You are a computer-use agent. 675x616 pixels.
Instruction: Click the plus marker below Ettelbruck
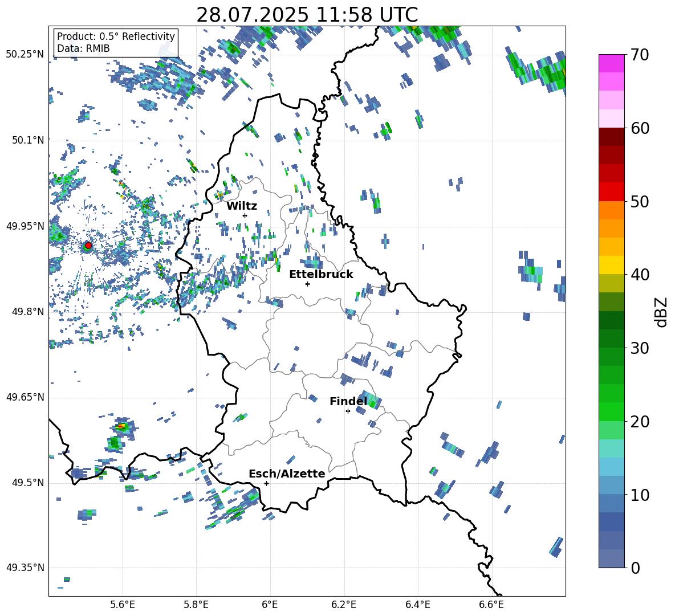307,284
